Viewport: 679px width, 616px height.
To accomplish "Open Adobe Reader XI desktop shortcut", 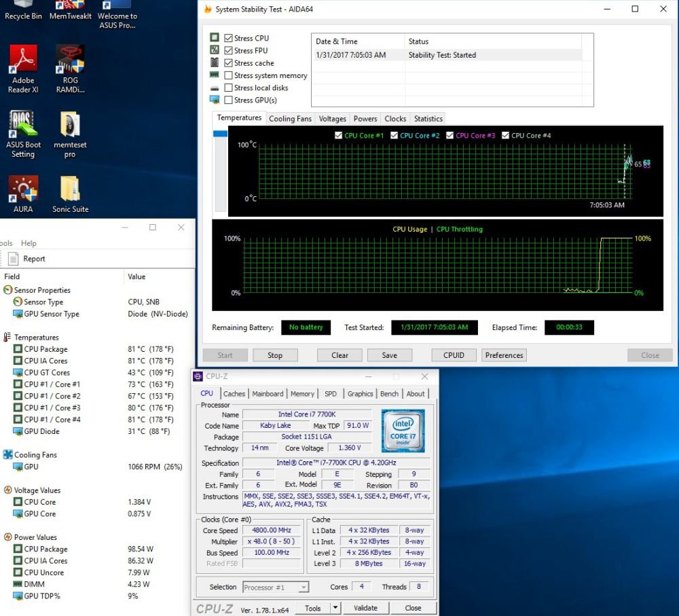I will (x=23, y=69).
